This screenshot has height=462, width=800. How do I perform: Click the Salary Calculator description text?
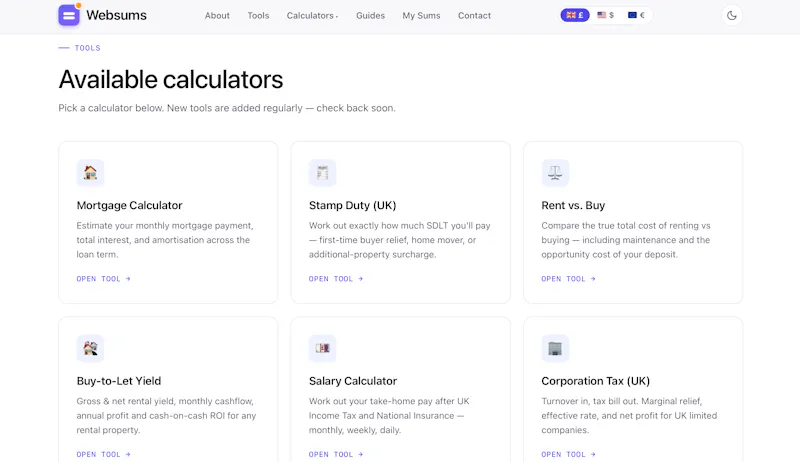point(389,416)
